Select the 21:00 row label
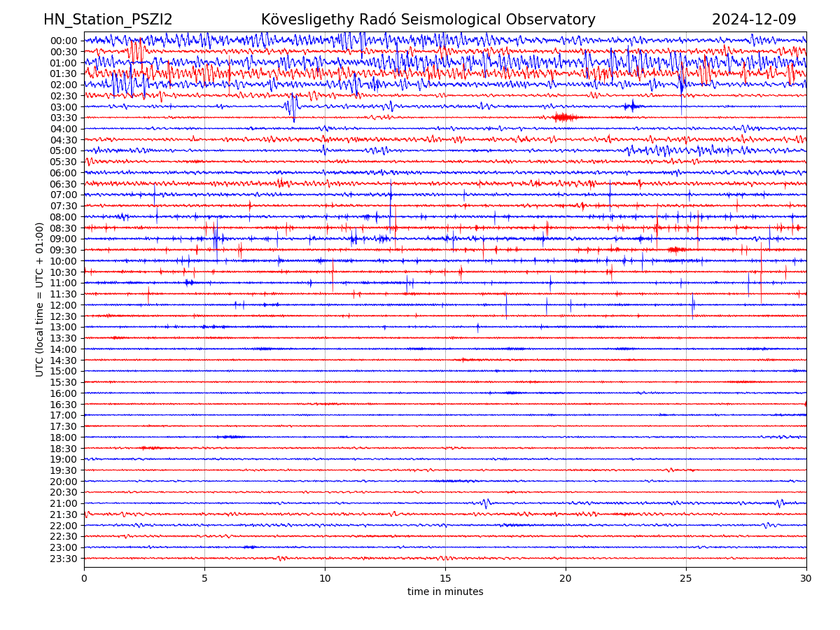Image resolution: width=840 pixels, height=630 pixels. click(x=64, y=503)
